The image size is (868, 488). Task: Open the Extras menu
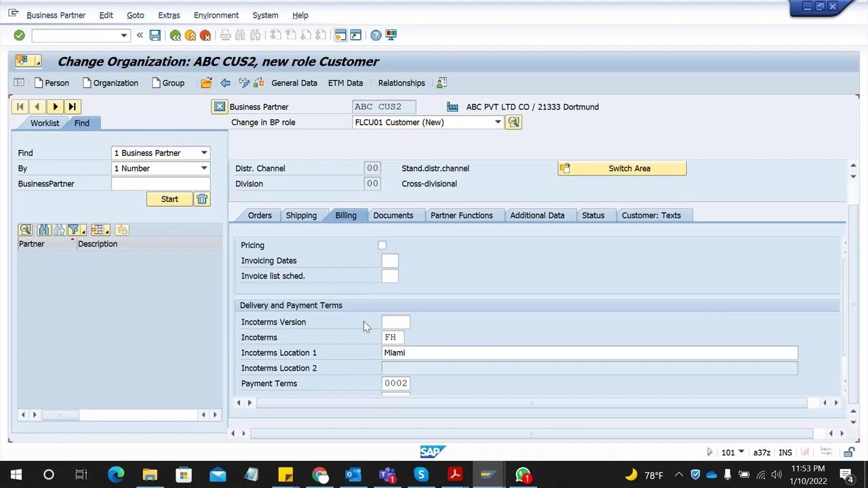[169, 15]
